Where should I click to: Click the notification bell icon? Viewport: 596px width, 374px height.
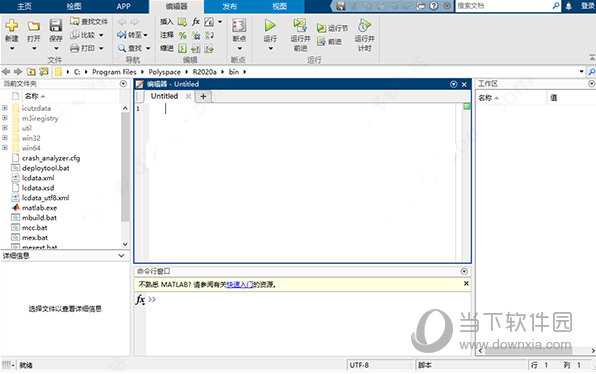569,6
